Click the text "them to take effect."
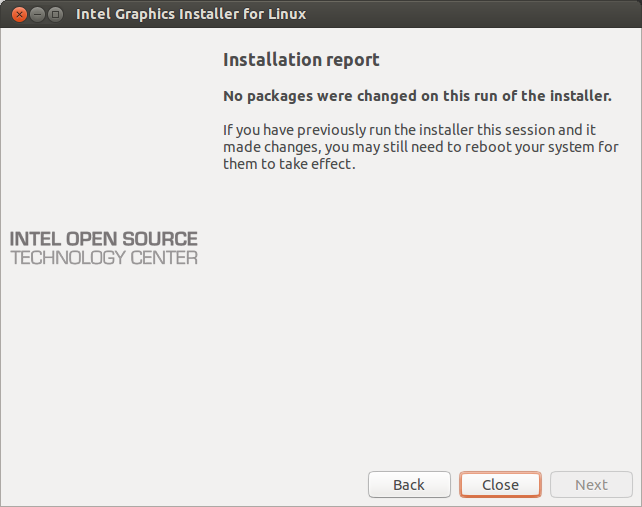Screen dimensions: 642x507 (289, 164)
